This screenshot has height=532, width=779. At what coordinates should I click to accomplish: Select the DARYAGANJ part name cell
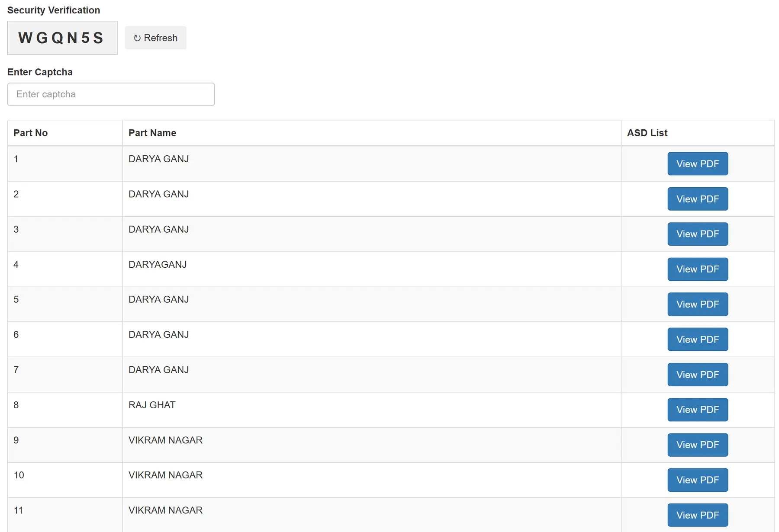(372, 269)
